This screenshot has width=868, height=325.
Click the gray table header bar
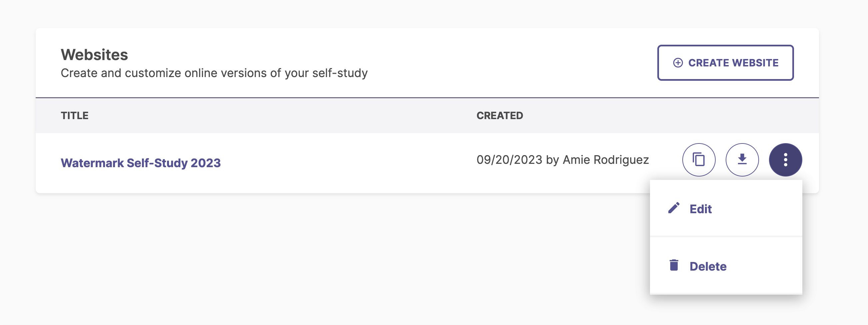(427, 116)
